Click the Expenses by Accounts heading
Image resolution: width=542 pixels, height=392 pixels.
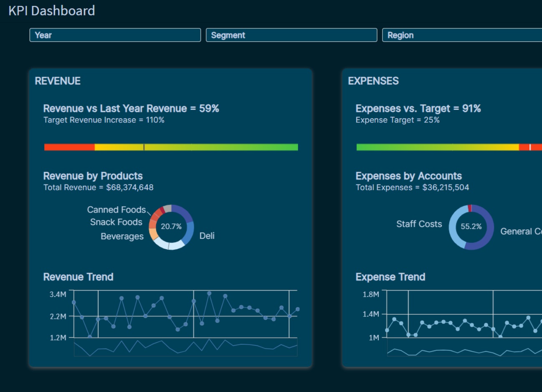409,176
